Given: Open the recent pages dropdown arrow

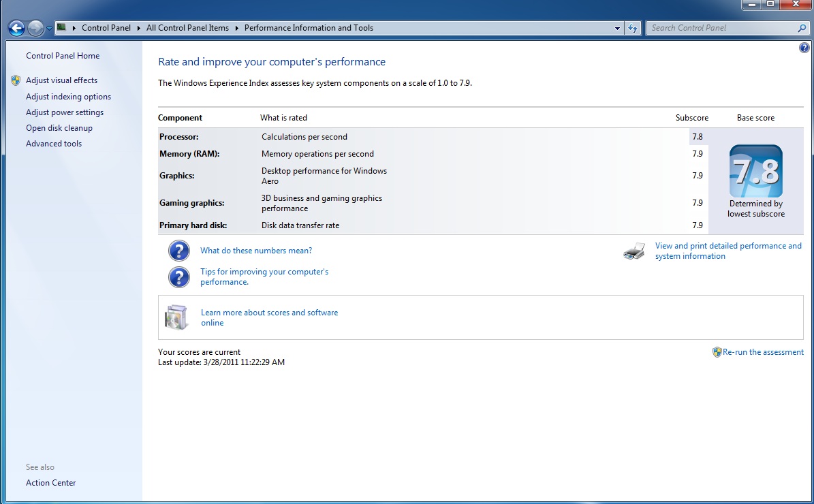Looking at the screenshot, I should (x=49, y=29).
